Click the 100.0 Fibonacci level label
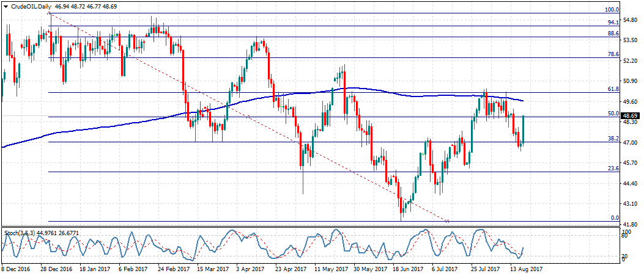The width and height of the screenshot is (644, 276). pos(612,10)
